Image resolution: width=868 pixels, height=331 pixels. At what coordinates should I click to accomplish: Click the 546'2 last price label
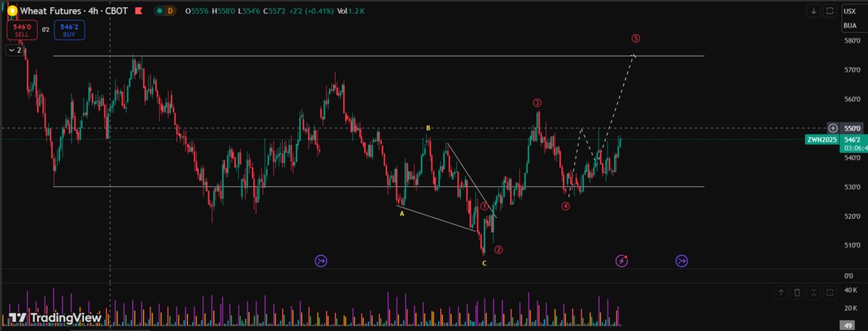854,139
